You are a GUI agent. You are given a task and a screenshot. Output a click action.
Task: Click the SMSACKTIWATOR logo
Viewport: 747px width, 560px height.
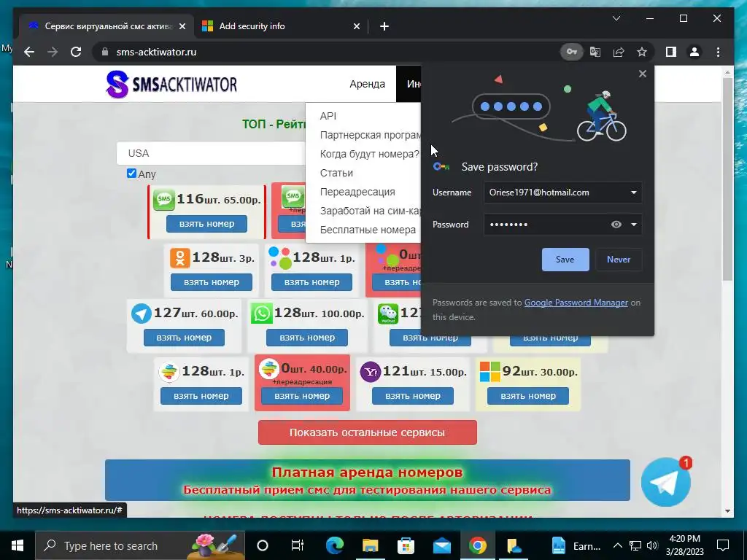click(171, 85)
